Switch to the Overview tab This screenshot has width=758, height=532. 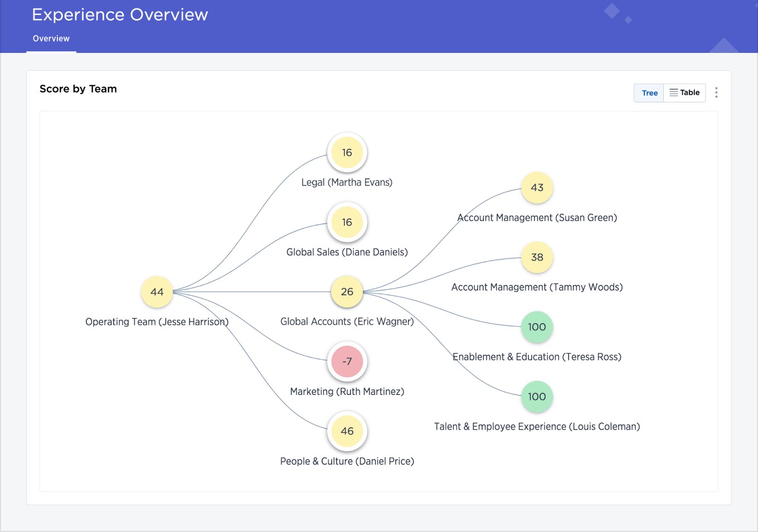click(x=51, y=38)
